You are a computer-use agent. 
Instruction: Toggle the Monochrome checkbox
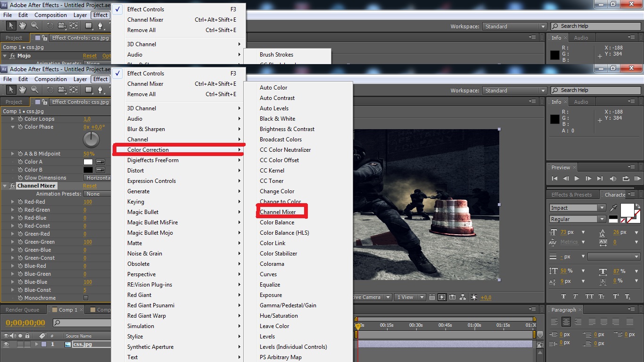[85, 298]
